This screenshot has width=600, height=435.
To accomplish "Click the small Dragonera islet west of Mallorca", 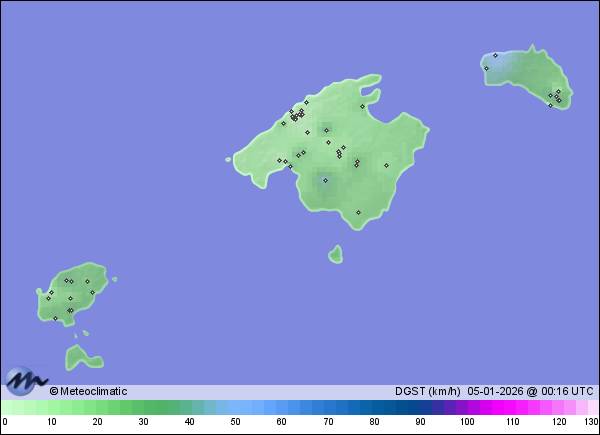I will pos(236,158).
